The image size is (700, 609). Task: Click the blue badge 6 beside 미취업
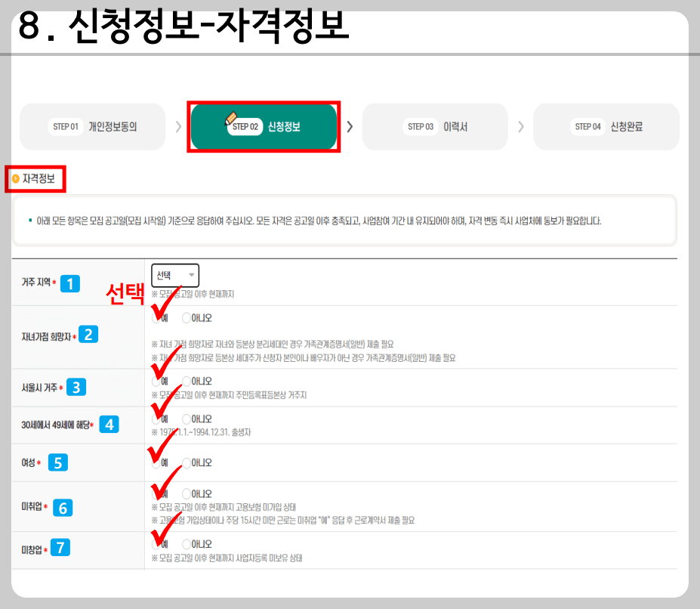pos(63,509)
